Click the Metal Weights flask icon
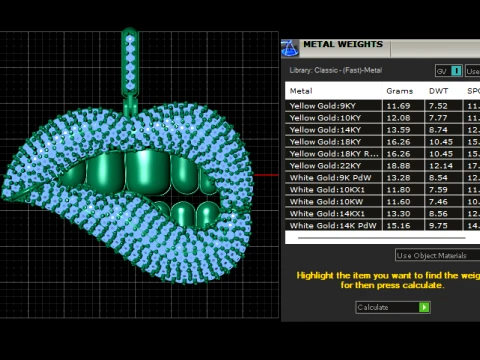This screenshot has width=480, height=360. tap(290, 48)
